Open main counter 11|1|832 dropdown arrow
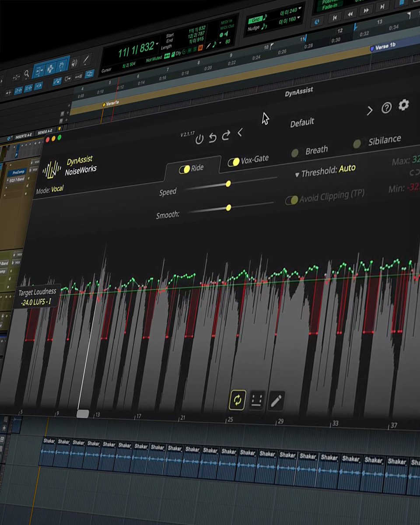 [x=157, y=44]
